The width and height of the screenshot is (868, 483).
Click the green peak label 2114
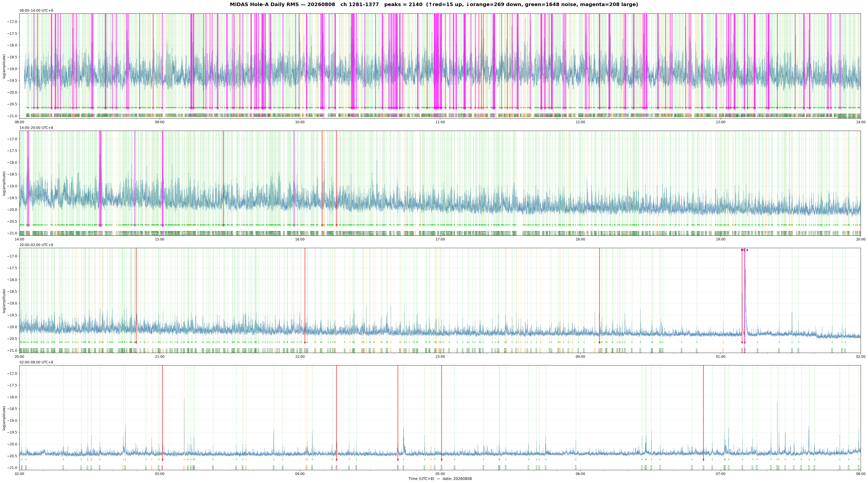tap(576, 467)
